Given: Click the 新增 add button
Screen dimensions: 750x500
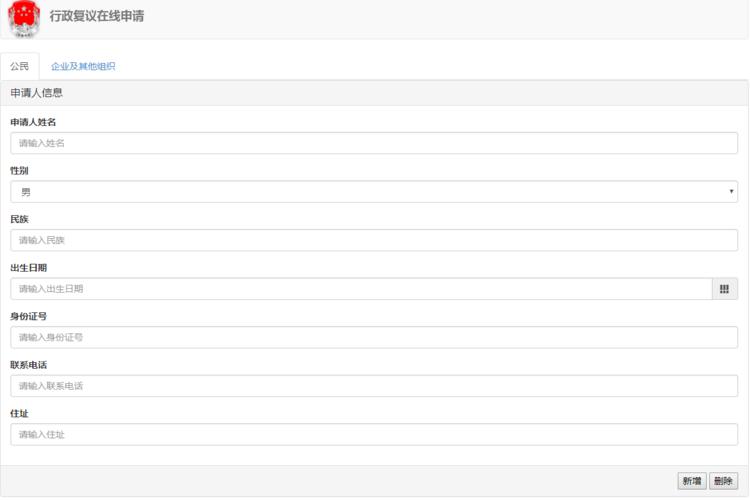Looking at the screenshot, I should click(692, 481).
